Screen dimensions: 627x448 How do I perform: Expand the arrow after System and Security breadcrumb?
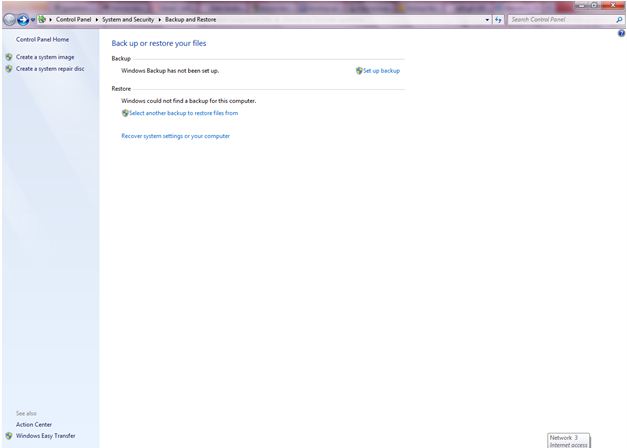click(160, 20)
